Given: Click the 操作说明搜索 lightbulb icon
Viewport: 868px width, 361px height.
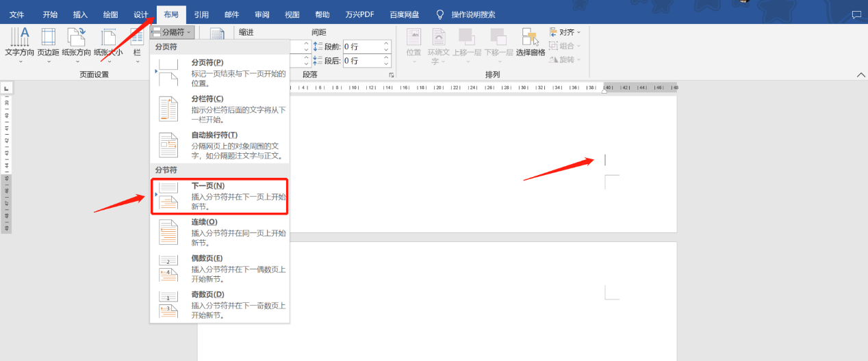Looking at the screenshot, I should [x=439, y=14].
